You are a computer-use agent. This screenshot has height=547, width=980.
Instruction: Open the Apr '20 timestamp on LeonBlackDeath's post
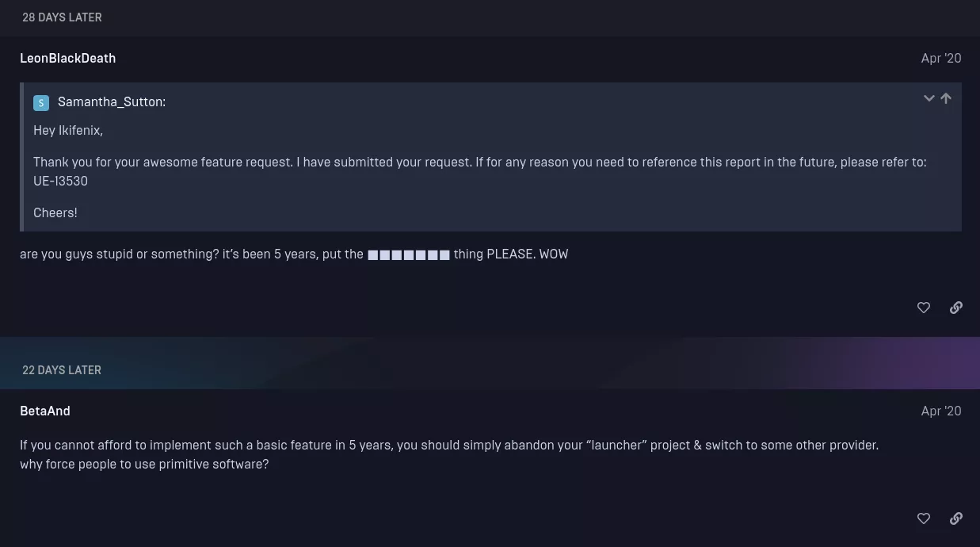(x=941, y=58)
